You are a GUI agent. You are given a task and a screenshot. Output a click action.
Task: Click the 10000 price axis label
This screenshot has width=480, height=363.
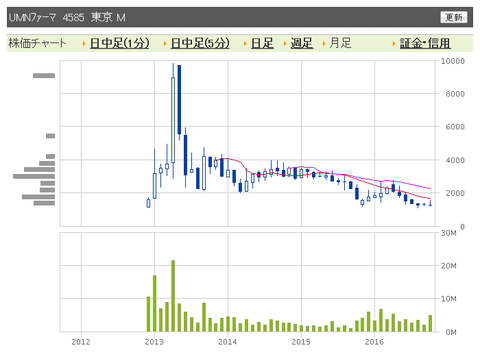coord(453,61)
